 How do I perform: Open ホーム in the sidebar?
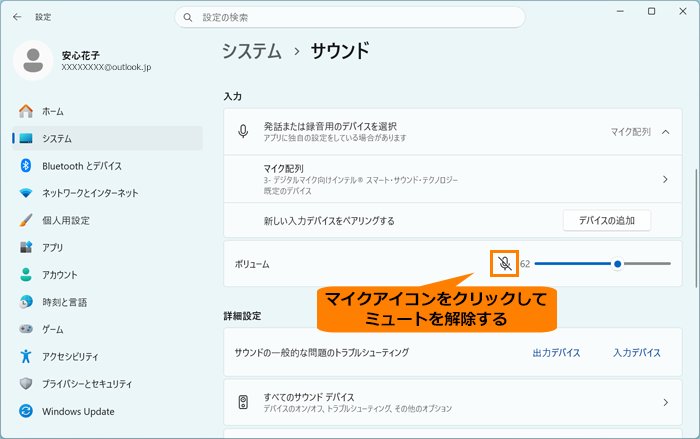107,111
